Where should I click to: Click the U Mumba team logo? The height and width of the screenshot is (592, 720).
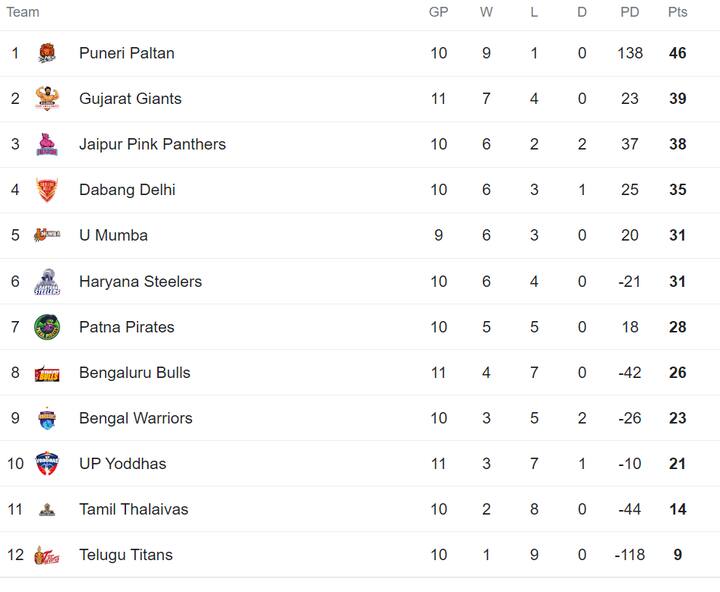pyautogui.click(x=47, y=235)
